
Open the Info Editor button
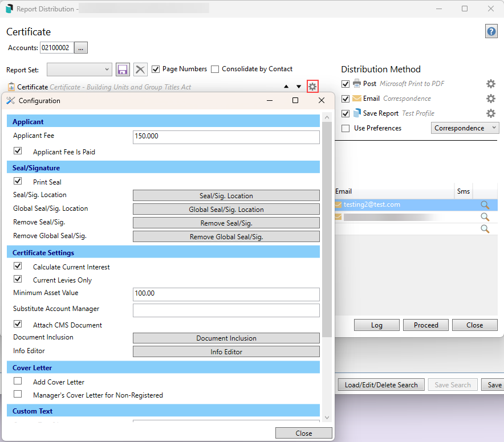click(x=226, y=352)
